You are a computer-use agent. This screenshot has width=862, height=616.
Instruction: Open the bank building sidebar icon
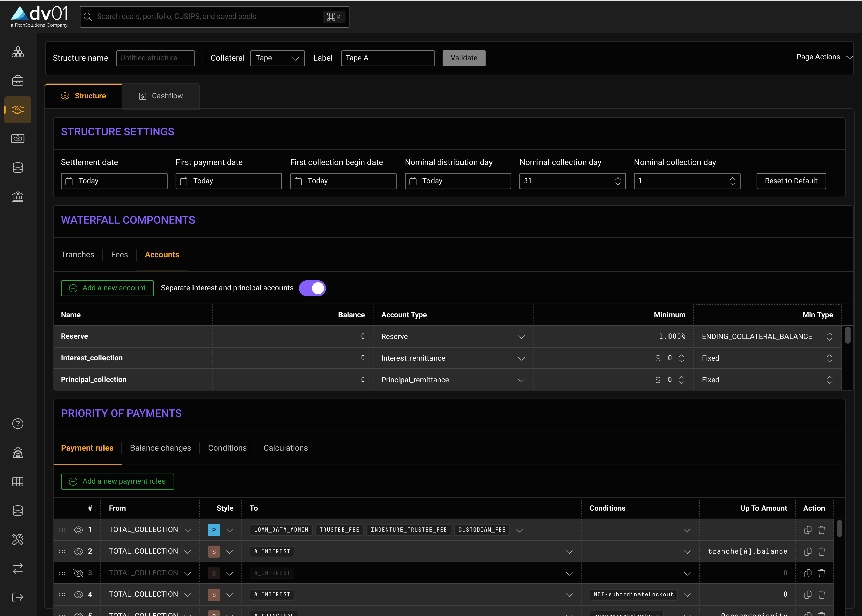point(18,196)
